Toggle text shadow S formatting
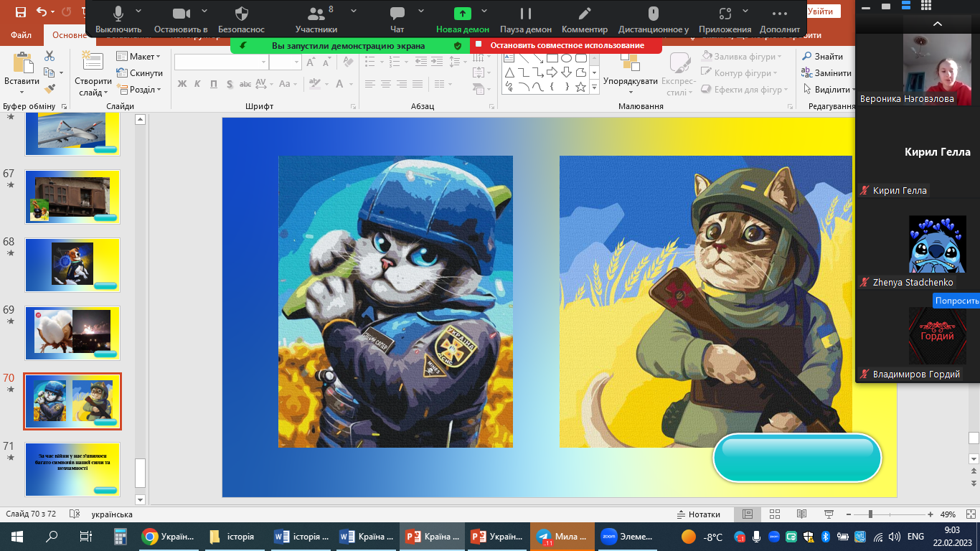 pyautogui.click(x=230, y=85)
